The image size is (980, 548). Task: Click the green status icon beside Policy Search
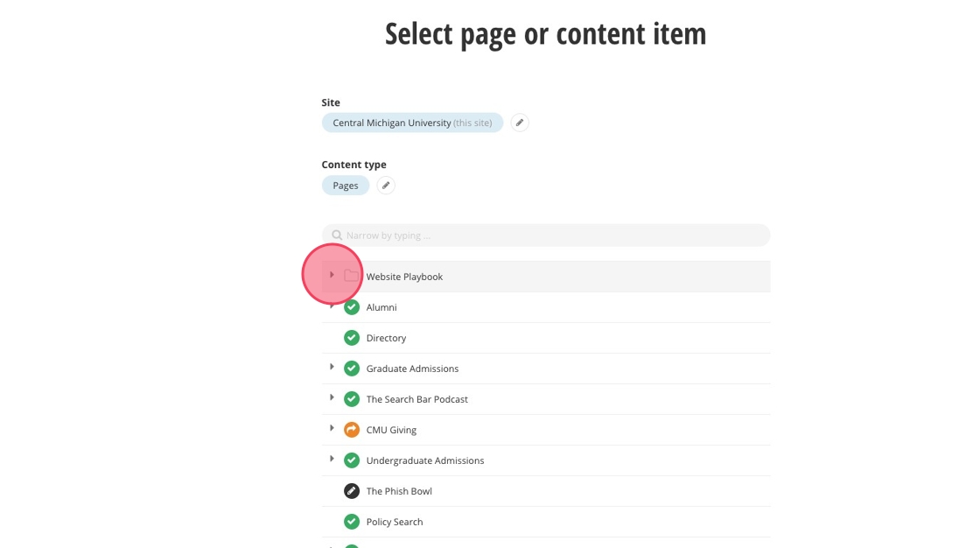coord(352,522)
